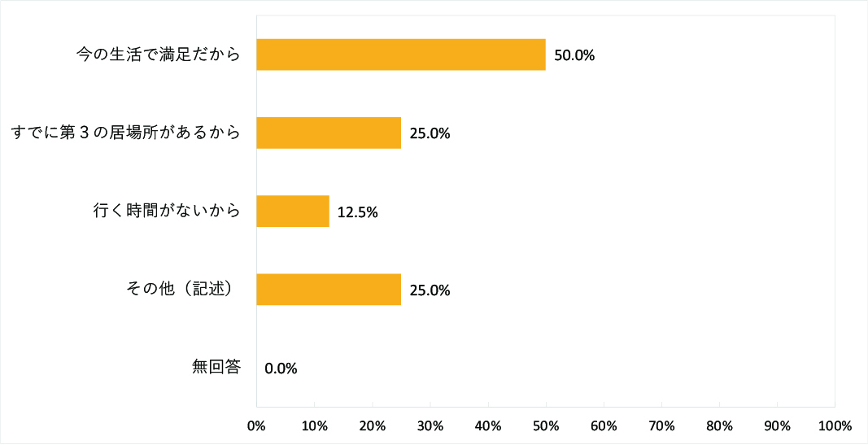Click the 10% axis tick label
Viewport: 868px width, 445px height.
click(314, 426)
